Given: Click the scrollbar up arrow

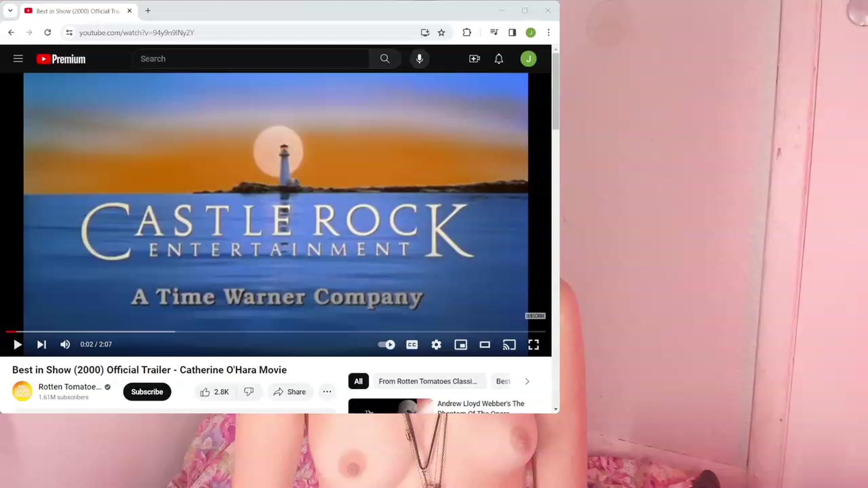Looking at the screenshot, I should click(x=556, y=48).
